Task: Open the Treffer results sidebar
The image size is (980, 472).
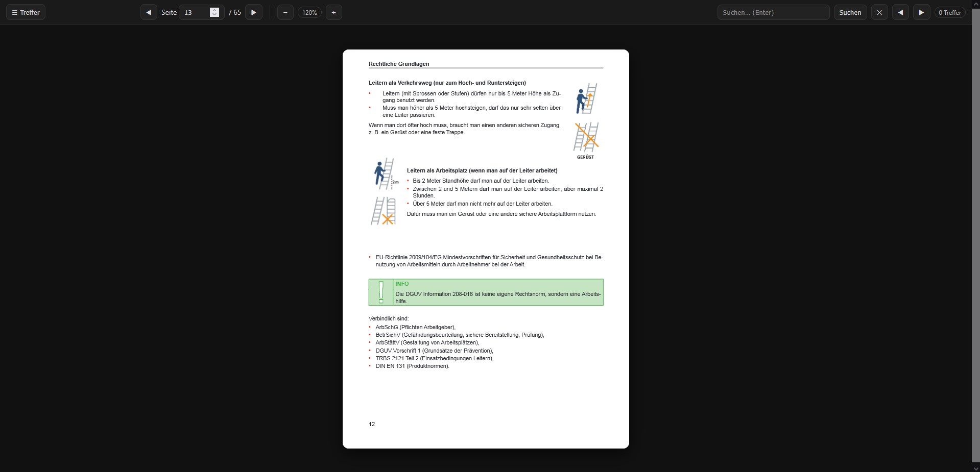Action: pyautogui.click(x=26, y=12)
